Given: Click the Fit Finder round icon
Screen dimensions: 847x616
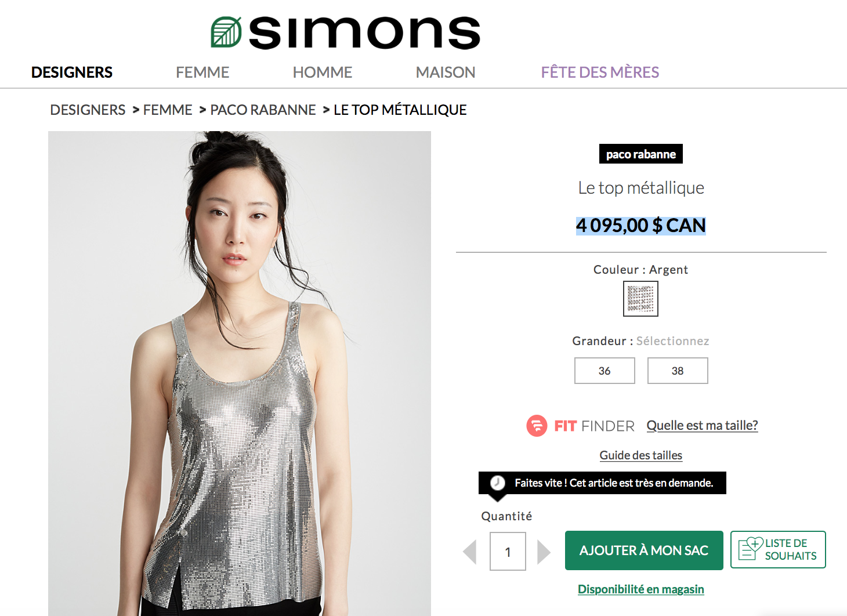Looking at the screenshot, I should pyautogui.click(x=537, y=426).
